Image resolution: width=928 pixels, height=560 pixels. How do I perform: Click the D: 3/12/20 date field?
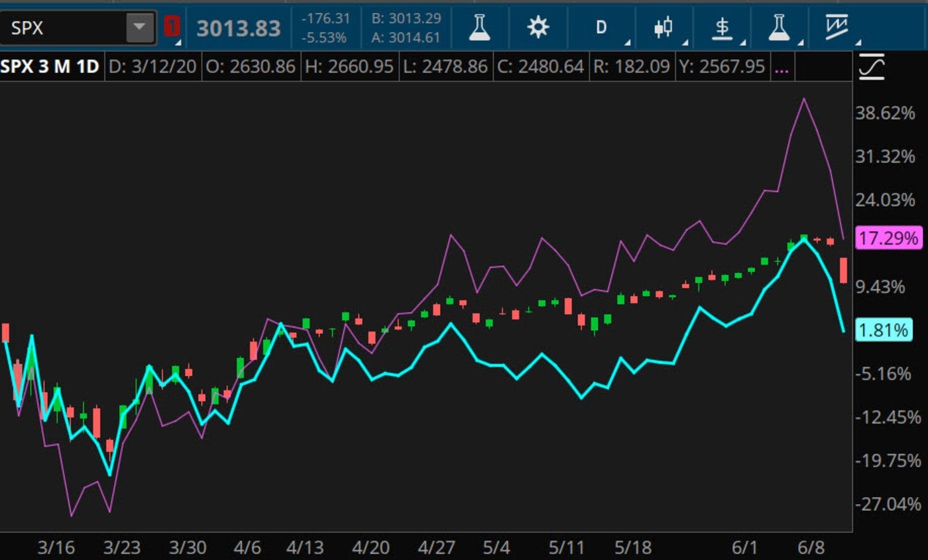pyautogui.click(x=152, y=67)
